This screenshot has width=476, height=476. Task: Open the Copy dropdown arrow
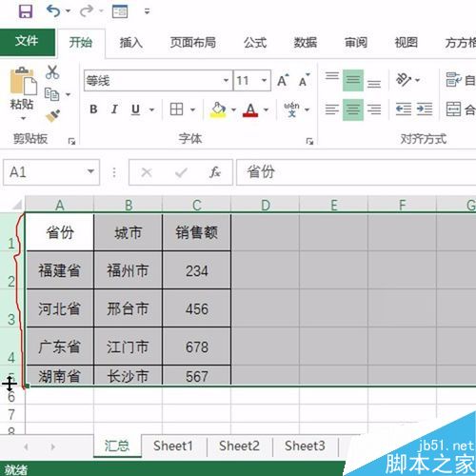click(68, 94)
